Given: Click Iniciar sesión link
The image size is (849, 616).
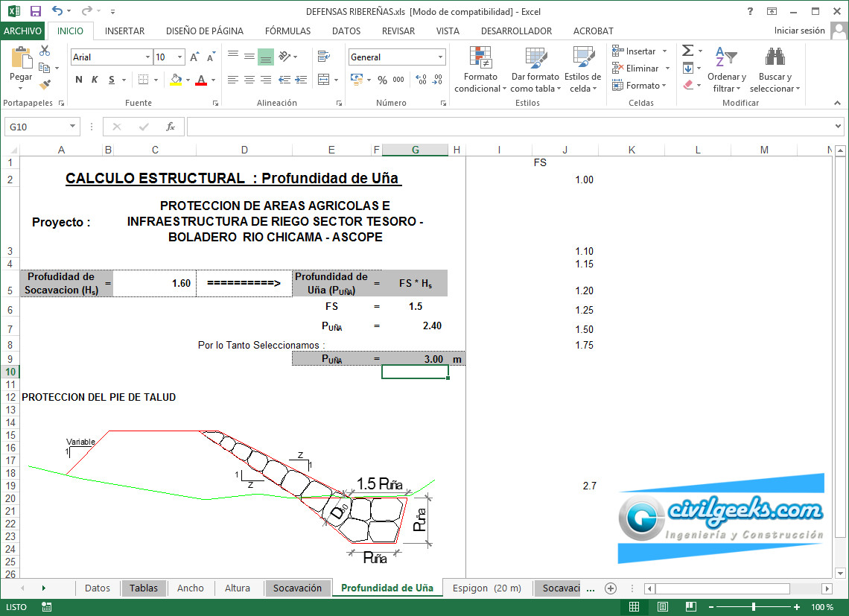Looking at the screenshot, I should tap(799, 31).
